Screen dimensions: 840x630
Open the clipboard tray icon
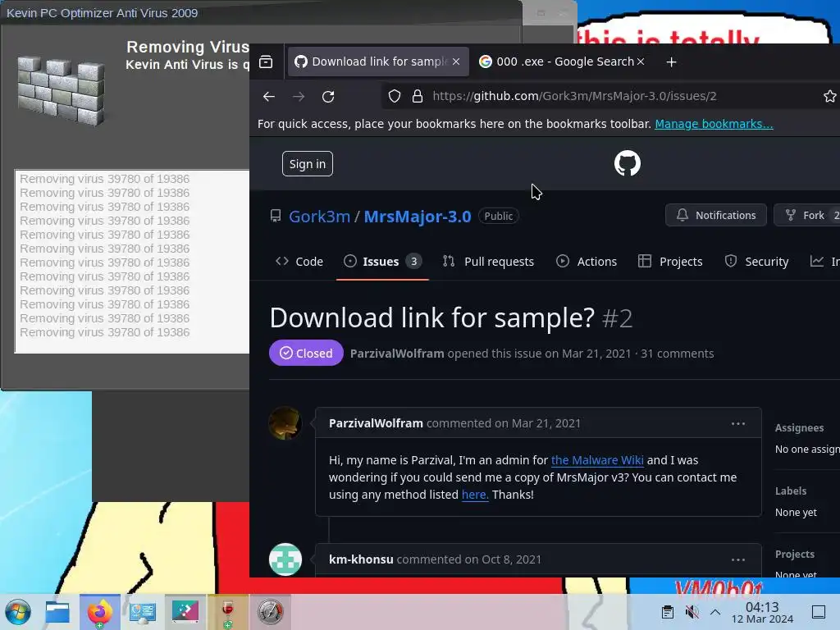668,612
